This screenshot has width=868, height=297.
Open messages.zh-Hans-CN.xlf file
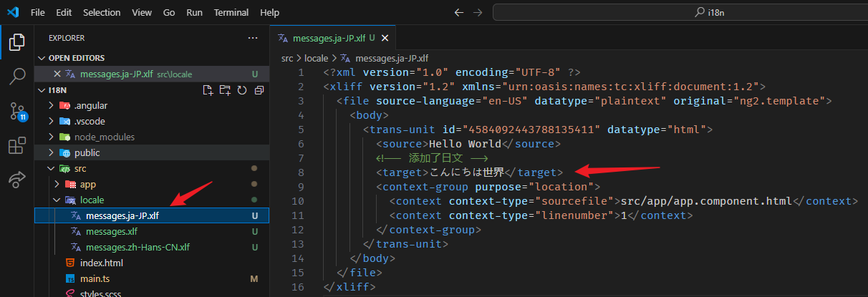[x=138, y=247]
